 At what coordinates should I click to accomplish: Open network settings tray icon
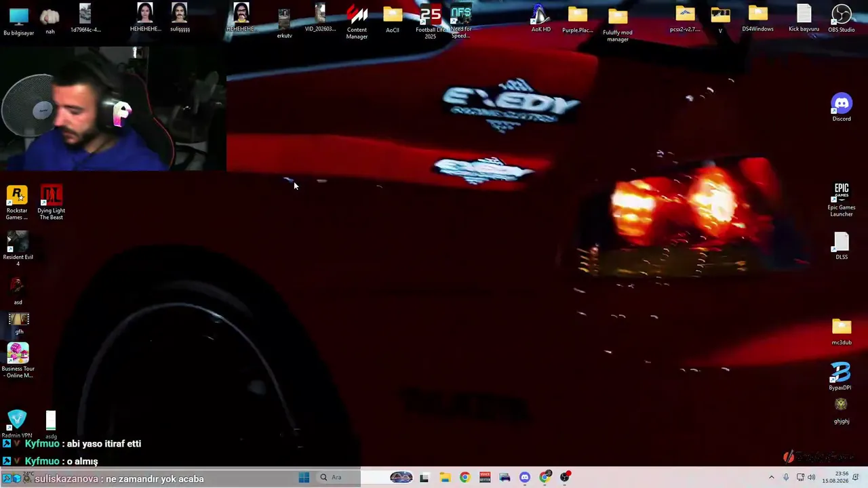coord(800,477)
